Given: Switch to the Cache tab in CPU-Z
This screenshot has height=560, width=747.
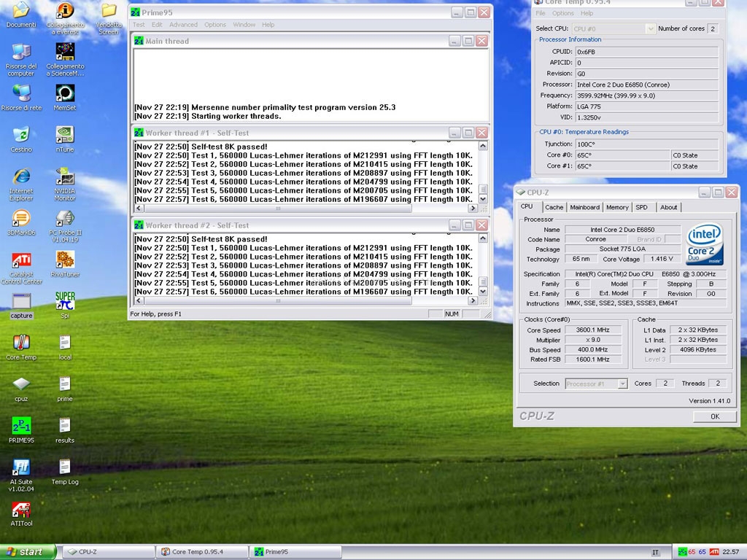Looking at the screenshot, I should pyautogui.click(x=554, y=207).
